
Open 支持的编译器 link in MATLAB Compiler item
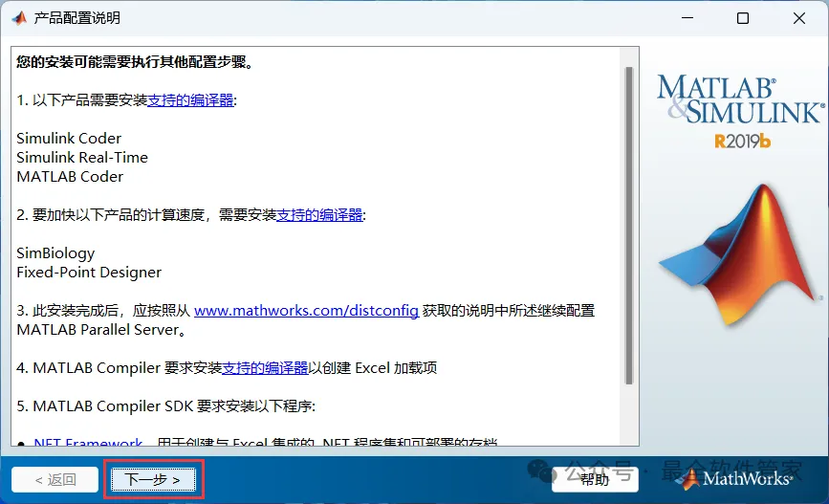pos(264,367)
